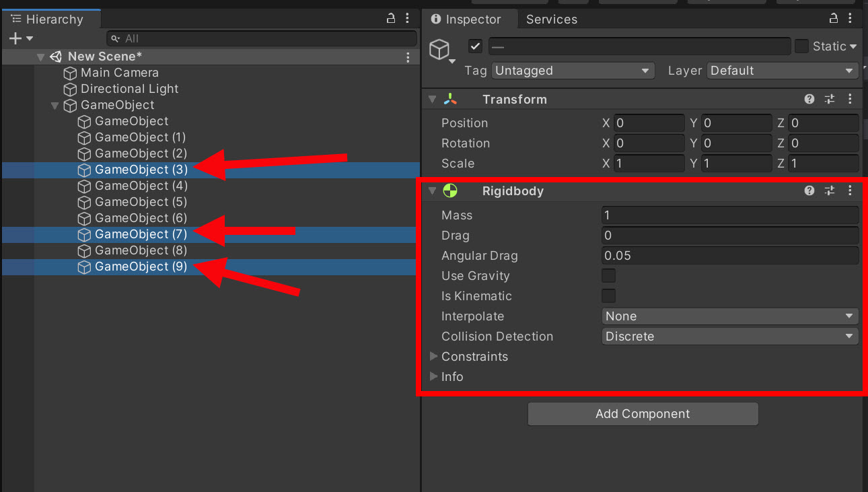Screen dimensions: 868x492
Task: Open the Layer dropdown Default
Action: click(783, 71)
